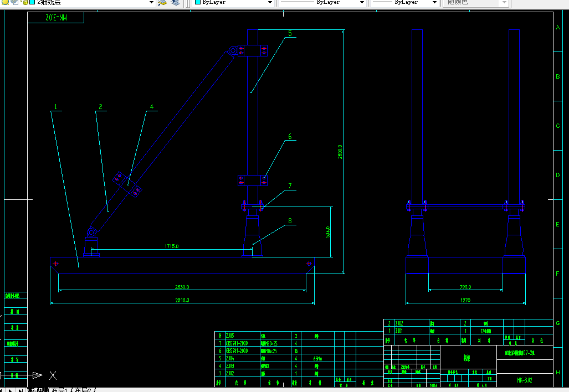Select the mirrored MK-3.02 label at top-left
This screenshot has width=569, height=392.
(57, 17)
